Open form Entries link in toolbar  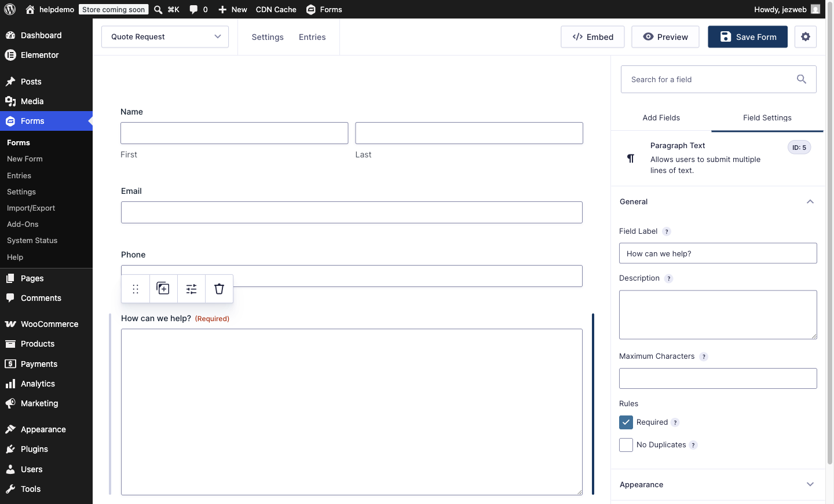[x=312, y=37]
